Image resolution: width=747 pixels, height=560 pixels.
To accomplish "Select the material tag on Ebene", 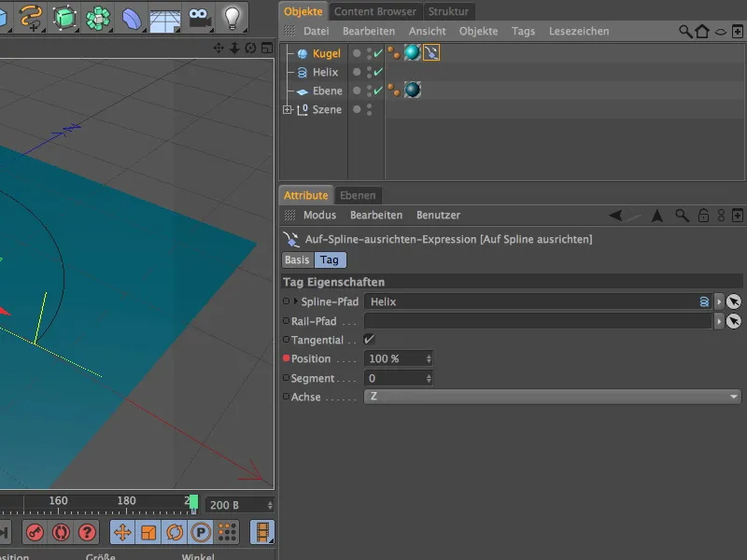I will [x=413, y=90].
